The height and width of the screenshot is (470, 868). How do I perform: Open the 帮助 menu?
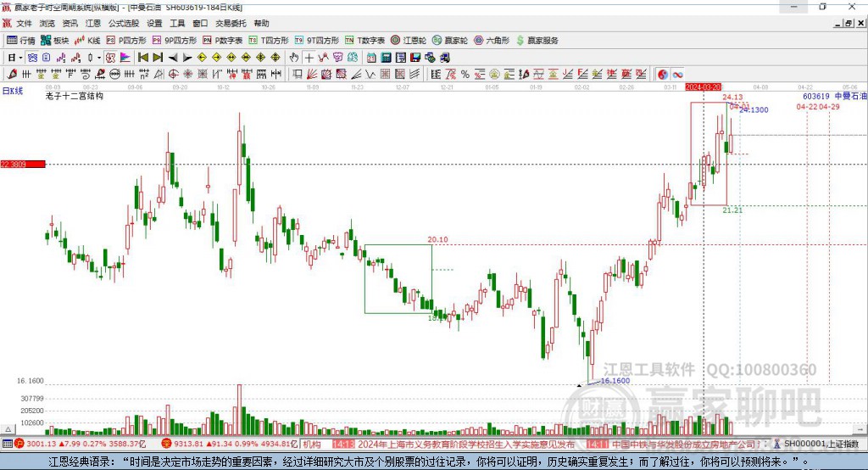click(x=261, y=23)
